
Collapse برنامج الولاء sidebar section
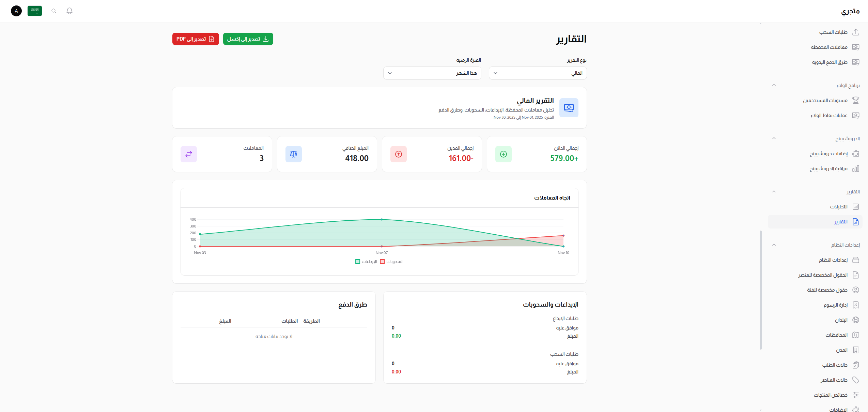point(774,85)
